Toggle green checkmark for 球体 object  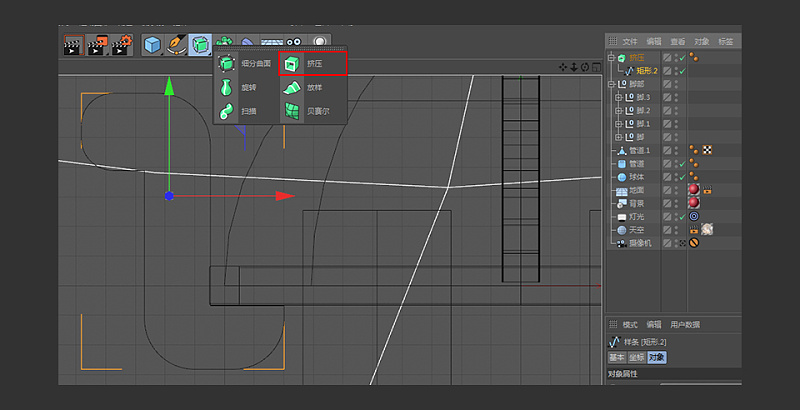click(x=681, y=177)
